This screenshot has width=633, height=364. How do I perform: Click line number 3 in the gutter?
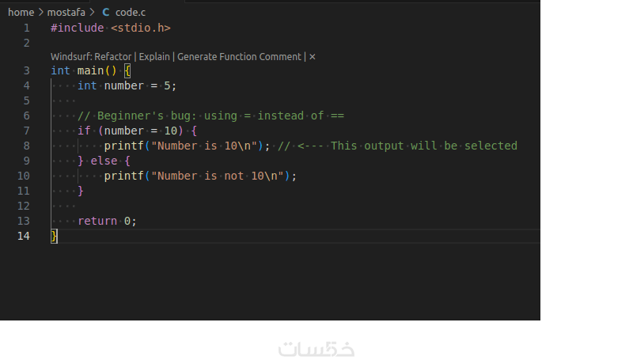point(27,71)
